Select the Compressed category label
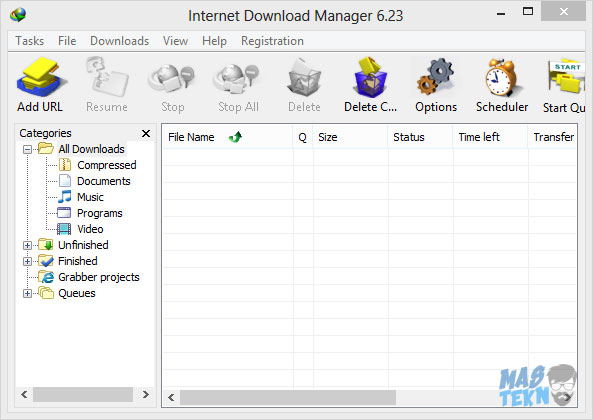 point(107,165)
